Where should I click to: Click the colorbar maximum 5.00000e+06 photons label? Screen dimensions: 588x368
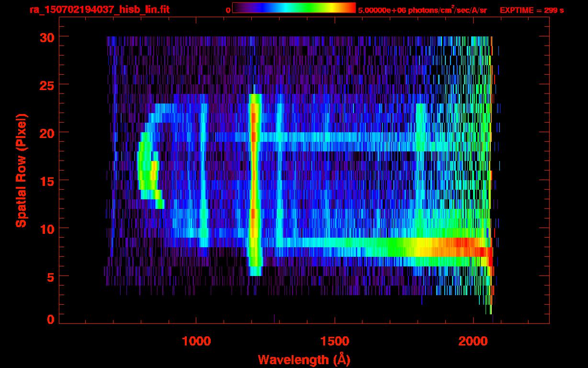(x=422, y=10)
